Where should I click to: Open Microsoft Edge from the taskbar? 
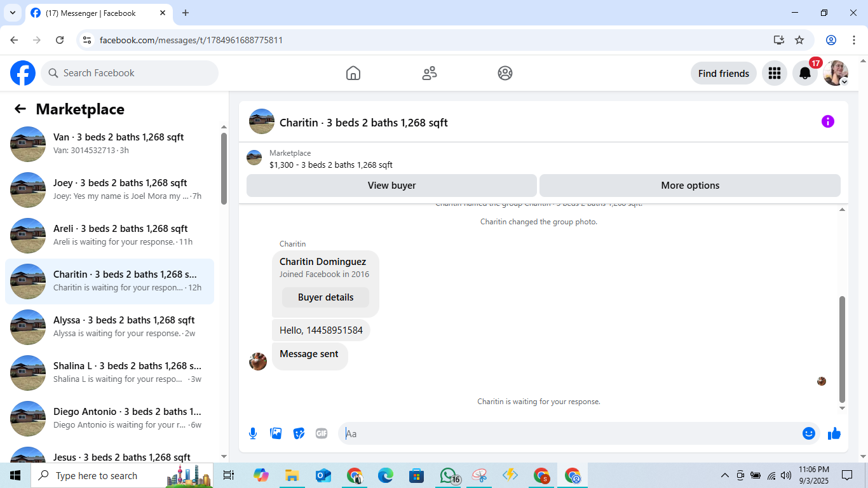point(386,475)
